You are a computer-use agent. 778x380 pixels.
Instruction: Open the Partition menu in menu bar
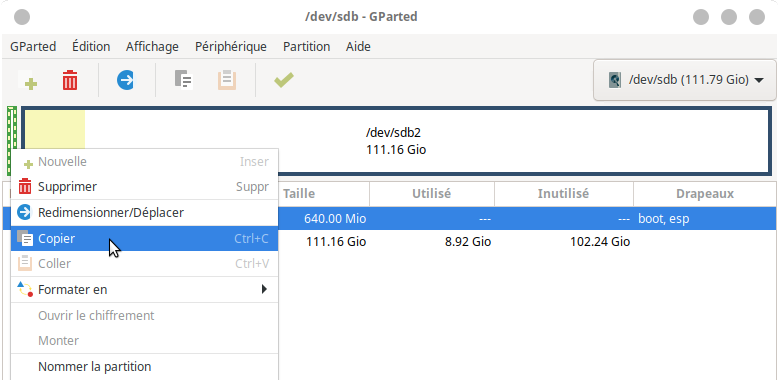[306, 47]
